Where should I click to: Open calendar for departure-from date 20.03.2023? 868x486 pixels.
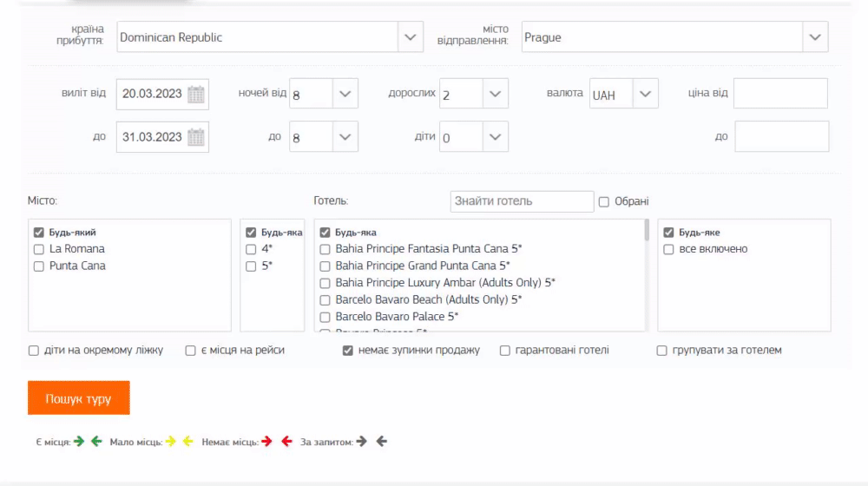click(x=196, y=94)
